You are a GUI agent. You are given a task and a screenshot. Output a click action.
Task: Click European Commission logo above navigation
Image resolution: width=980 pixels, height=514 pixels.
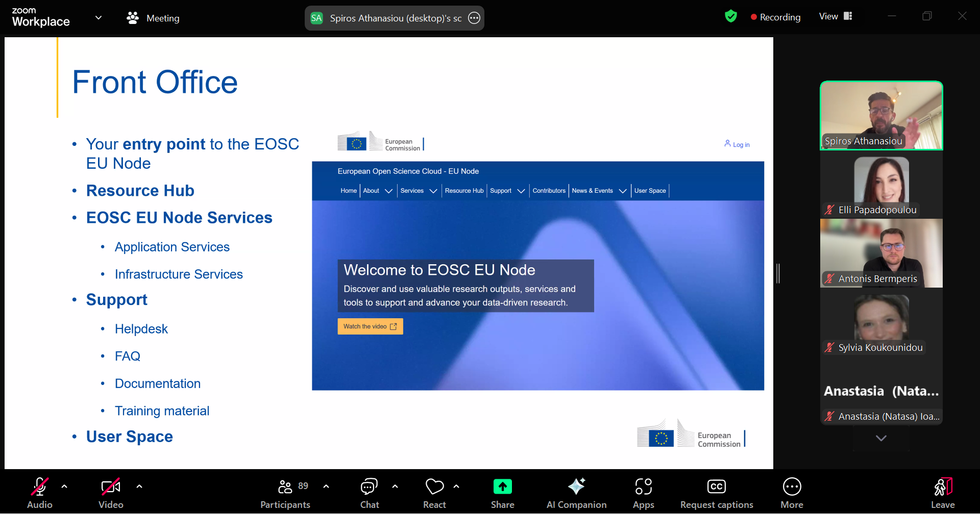[x=381, y=142]
